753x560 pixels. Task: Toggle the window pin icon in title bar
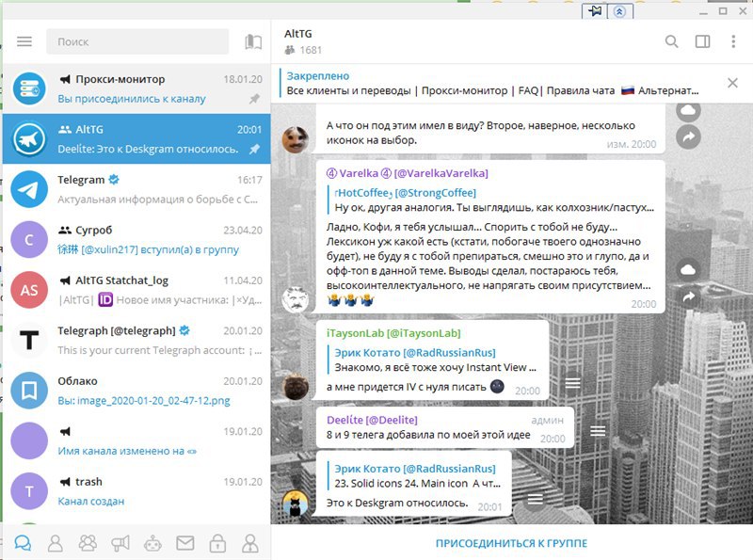click(595, 11)
